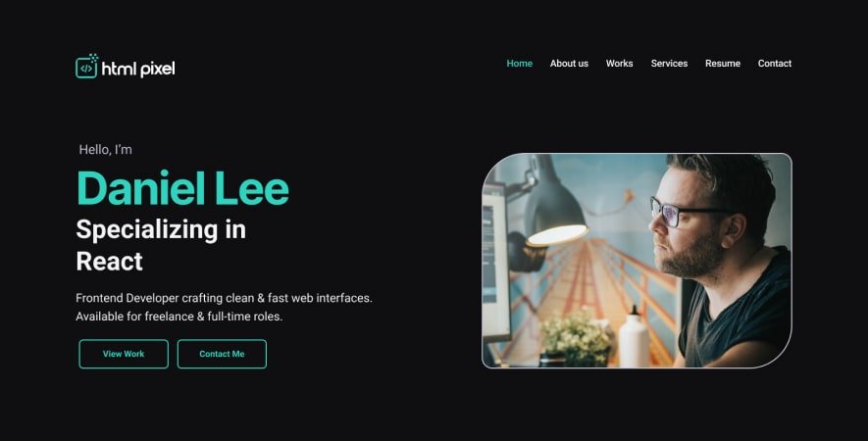868x441 pixels.
Task: Go to the Home nav link
Action: [519, 64]
